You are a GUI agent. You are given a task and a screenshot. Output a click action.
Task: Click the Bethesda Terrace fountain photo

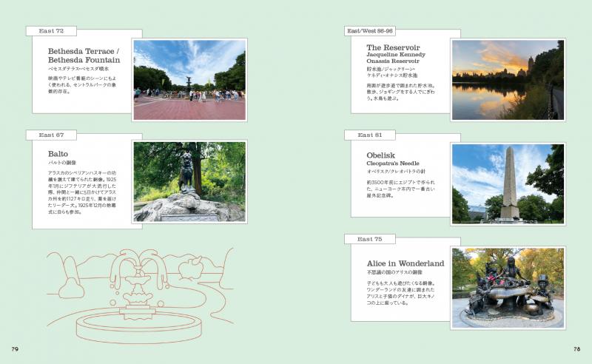pos(189,80)
